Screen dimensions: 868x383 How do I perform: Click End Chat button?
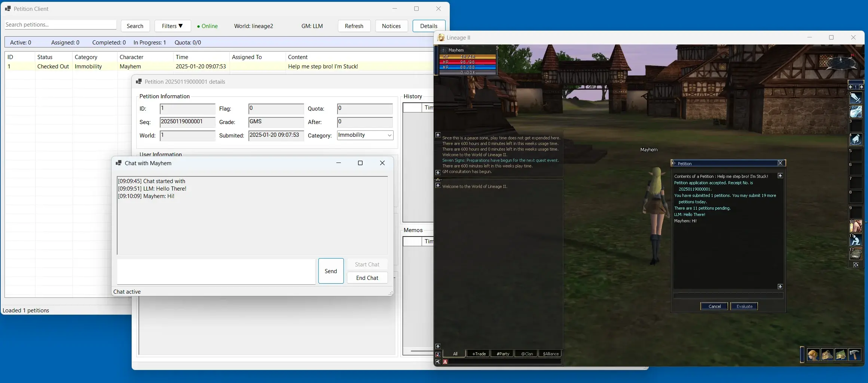tap(367, 278)
